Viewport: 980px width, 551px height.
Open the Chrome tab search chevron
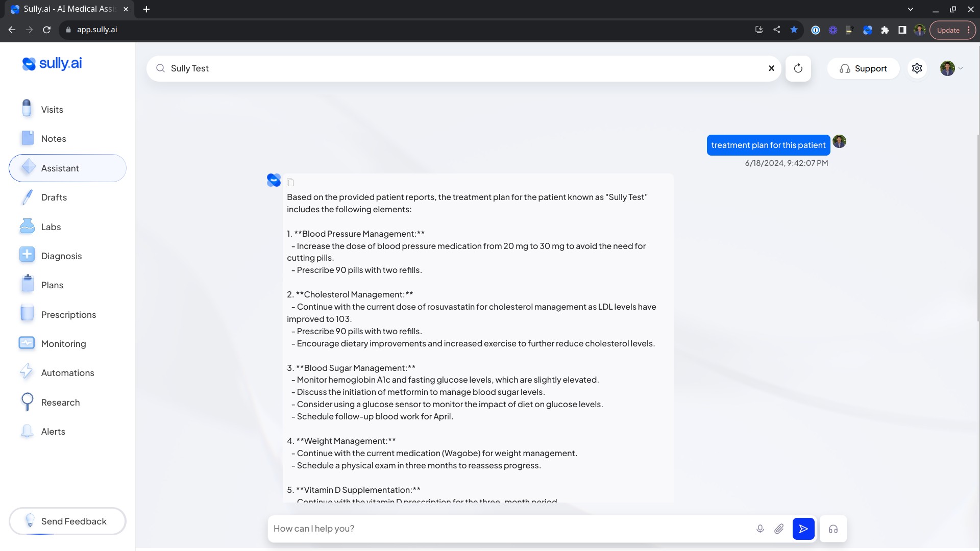[x=910, y=9]
